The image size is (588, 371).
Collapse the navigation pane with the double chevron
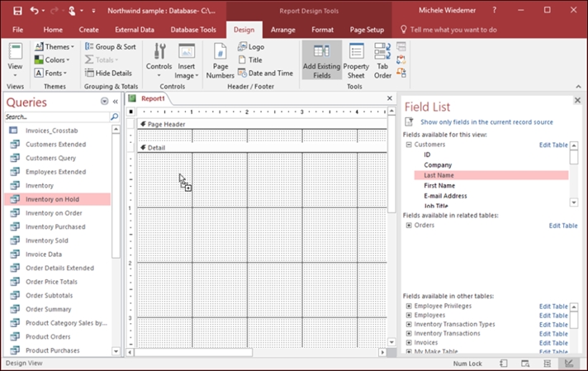pyautogui.click(x=116, y=102)
